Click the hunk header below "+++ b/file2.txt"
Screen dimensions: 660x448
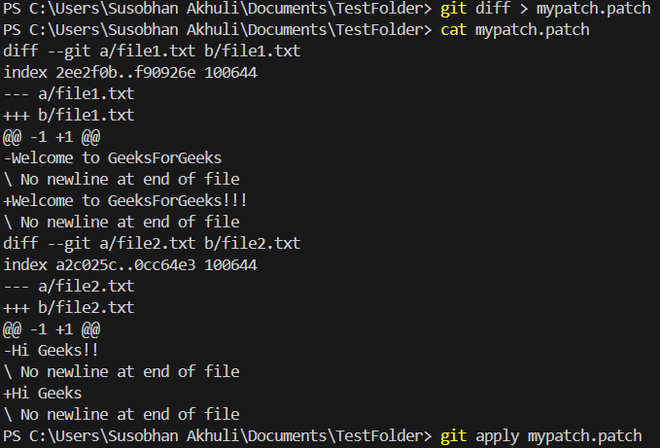pos(52,329)
